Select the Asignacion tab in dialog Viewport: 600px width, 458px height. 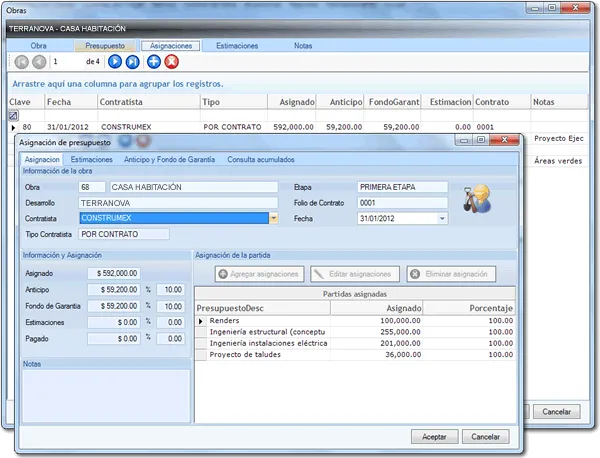point(42,160)
